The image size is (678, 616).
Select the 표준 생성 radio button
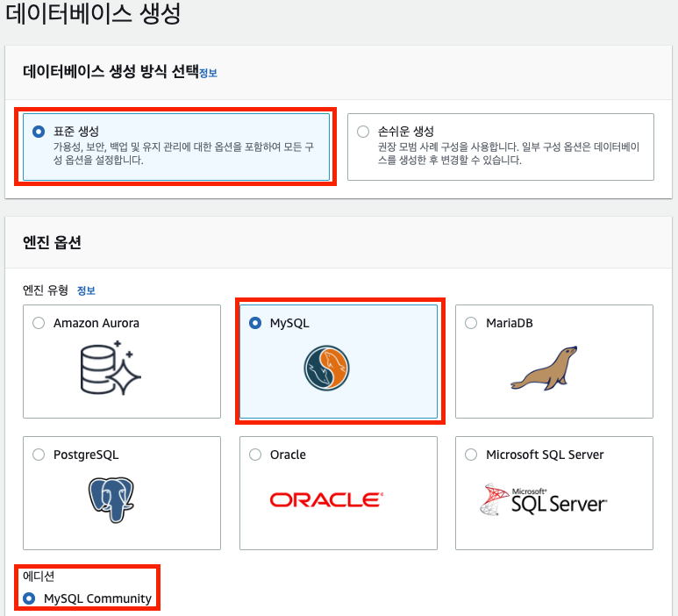[39, 132]
